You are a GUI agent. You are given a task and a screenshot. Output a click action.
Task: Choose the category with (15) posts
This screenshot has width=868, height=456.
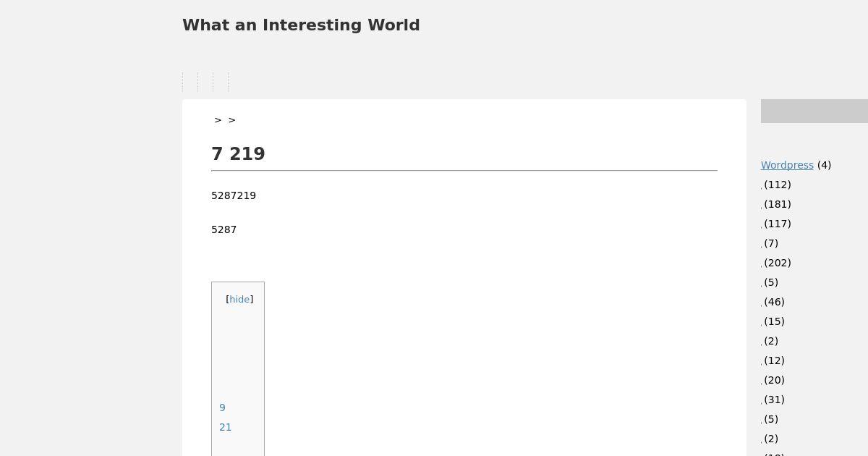[762, 323]
